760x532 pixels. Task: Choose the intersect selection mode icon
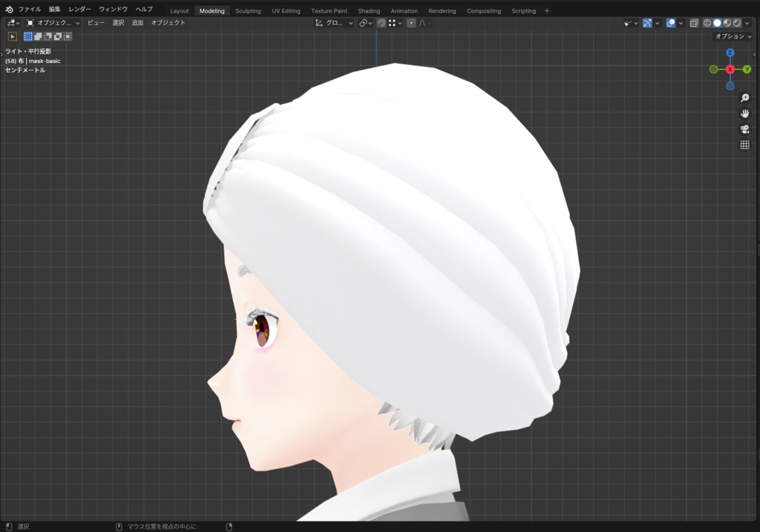(x=68, y=36)
